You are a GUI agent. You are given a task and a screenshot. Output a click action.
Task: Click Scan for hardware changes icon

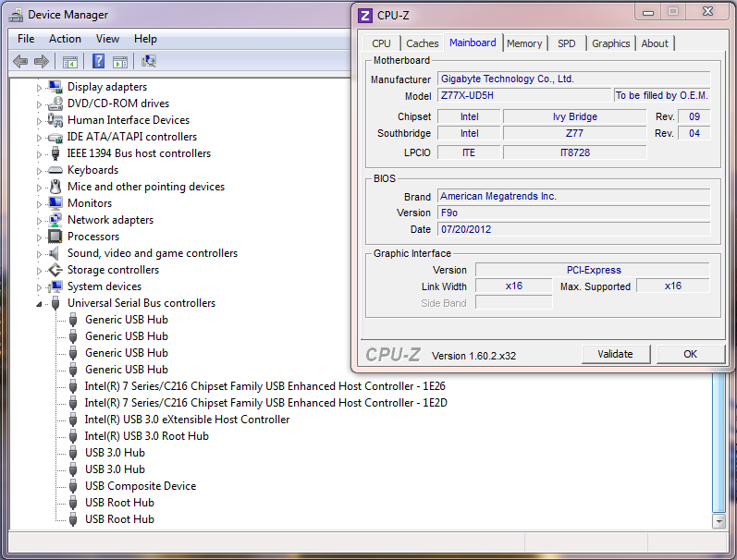pos(149,62)
